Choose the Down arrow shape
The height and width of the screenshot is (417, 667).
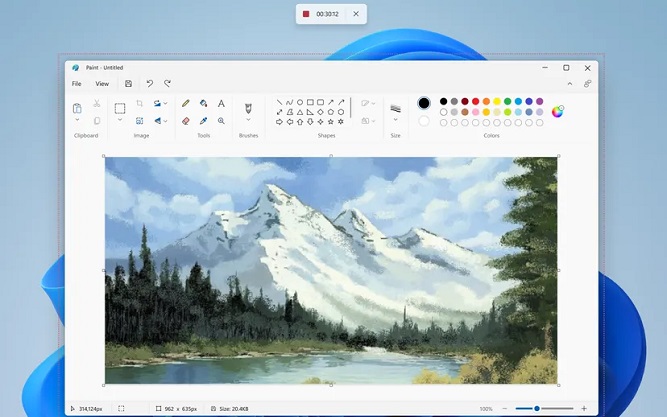(x=310, y=122)
